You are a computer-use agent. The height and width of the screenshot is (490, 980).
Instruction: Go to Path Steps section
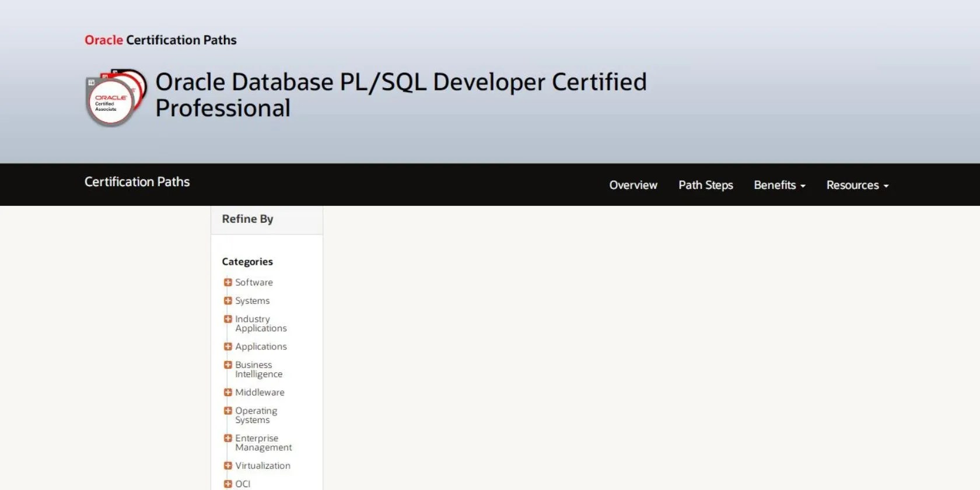(x=705, y=185)
